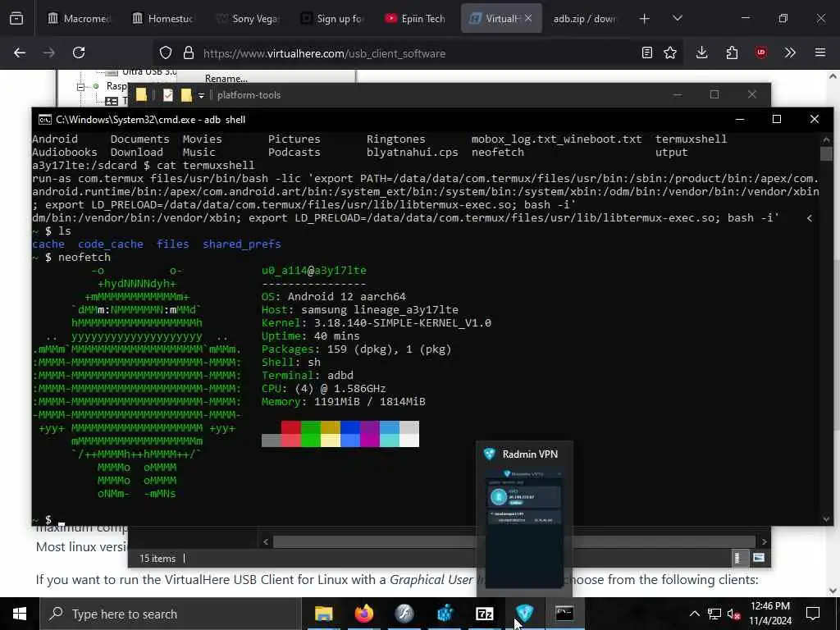Image resolution: width=840 pixels, height=630 pixels.
Task: Open the uBlock Origin extension icon
Action: pos(760,52)
